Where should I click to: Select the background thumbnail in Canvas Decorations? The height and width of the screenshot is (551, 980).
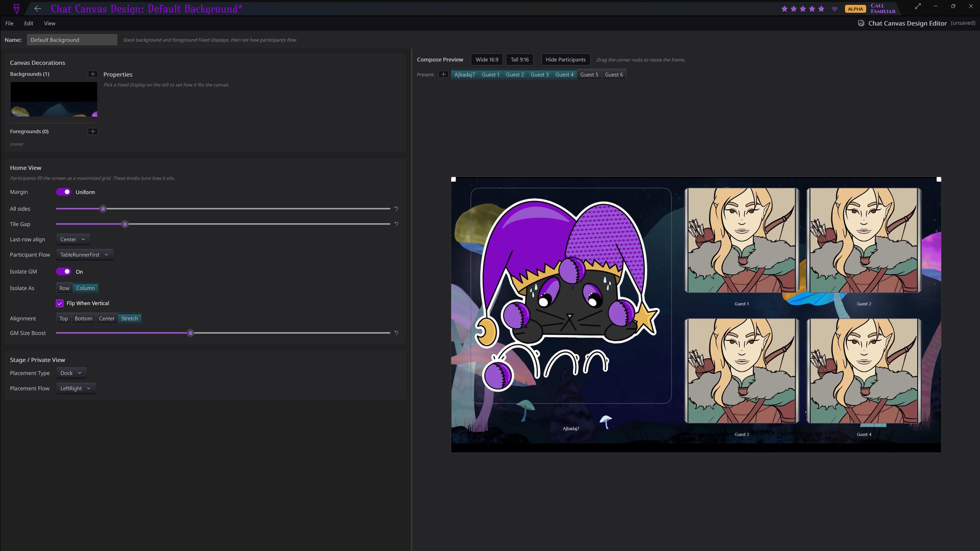pos(54,99)
